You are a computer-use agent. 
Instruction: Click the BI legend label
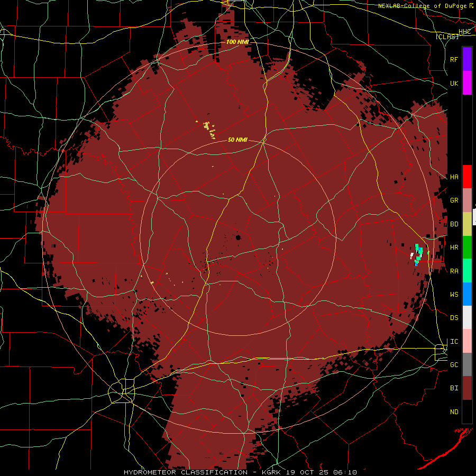[454, 388]
